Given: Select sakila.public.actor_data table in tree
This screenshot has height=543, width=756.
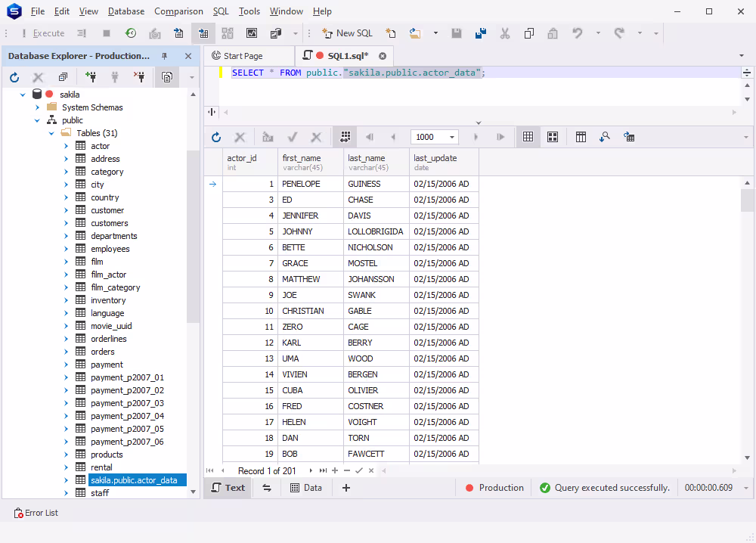Looking at the screenshot, I should [134, 480].
